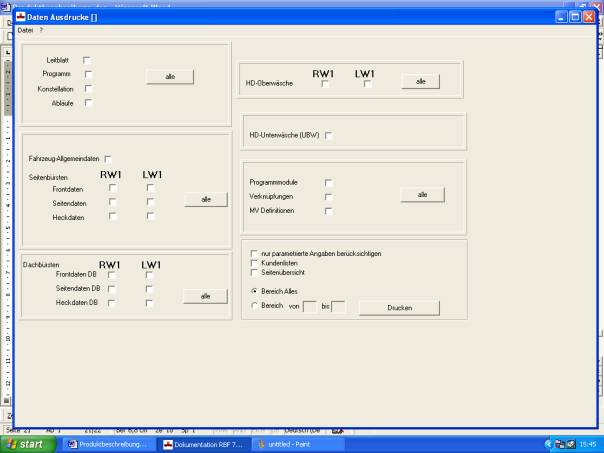Click 'alle' button in HD-Oberwäsche group
Viewport: 604px width, 453px height.
tap(421, 81)
